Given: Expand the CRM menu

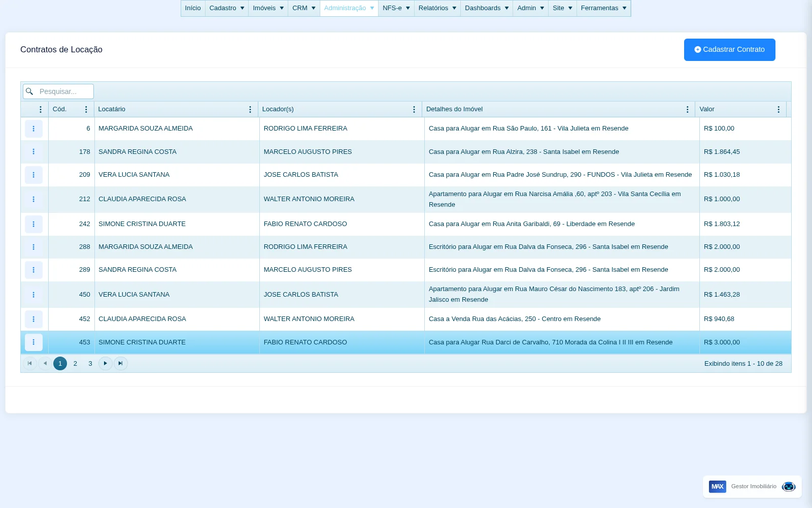Looking at the screenshot, I should [x=304, y=8].
